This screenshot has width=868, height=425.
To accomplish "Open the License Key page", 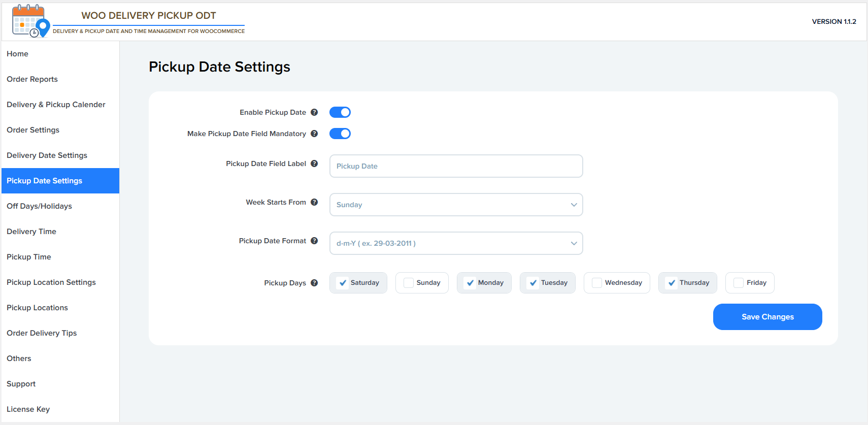I will pos(28,409).
